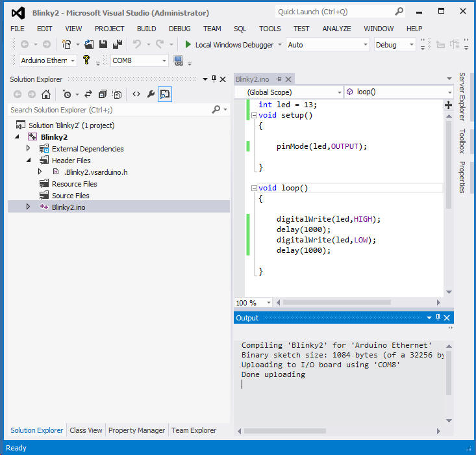Click the View Code angle brackets icon
476x455 pixels.
(136, 94)
